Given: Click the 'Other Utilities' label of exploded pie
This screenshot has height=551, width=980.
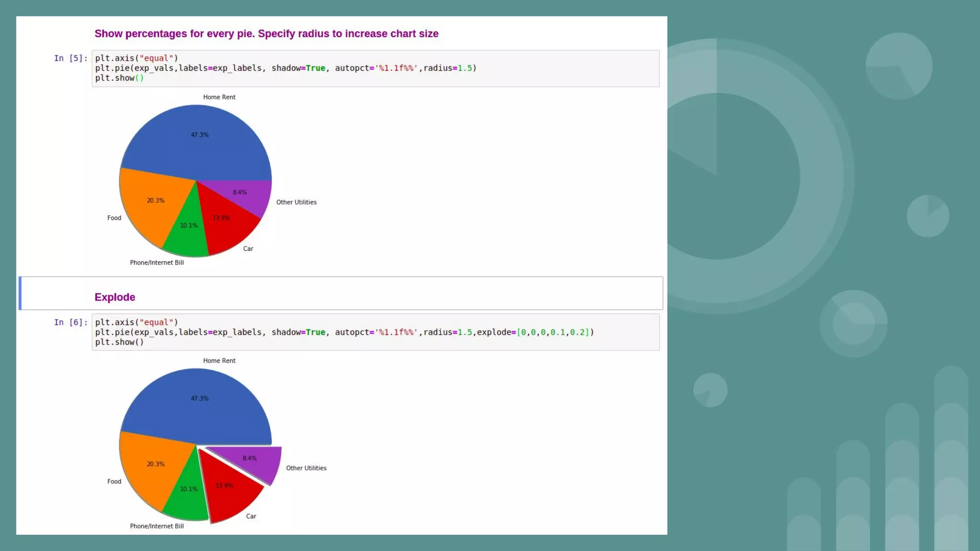Looking at the screenshot, I should tap(306, 468).
